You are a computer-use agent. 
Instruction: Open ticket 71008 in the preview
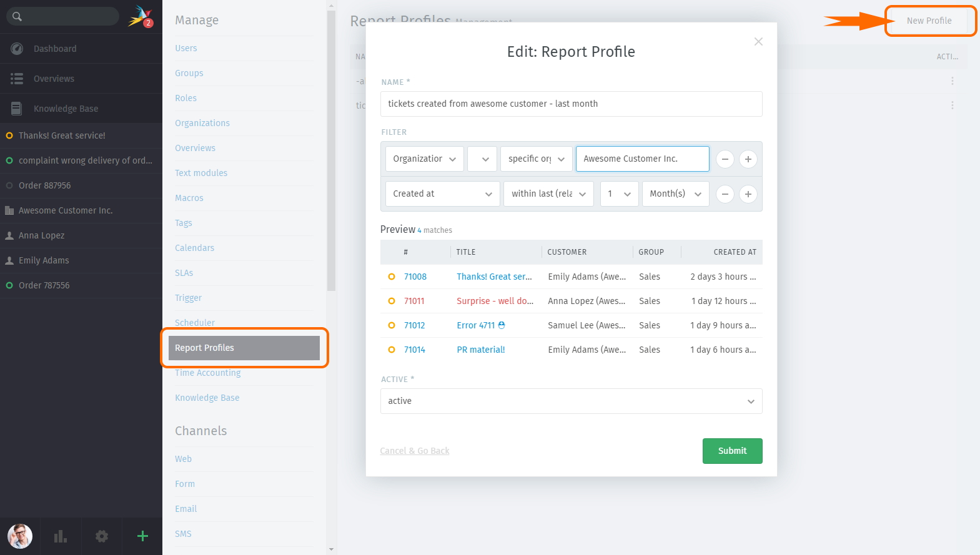coord(415,277)
